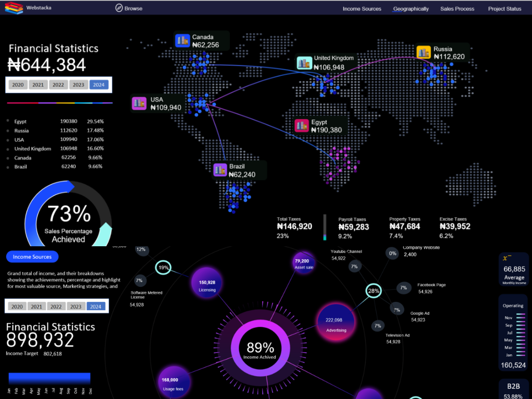Click the Excise Taxes ₦39,952 value
This screenshot has height=399, width=532.
click(455, 227)
